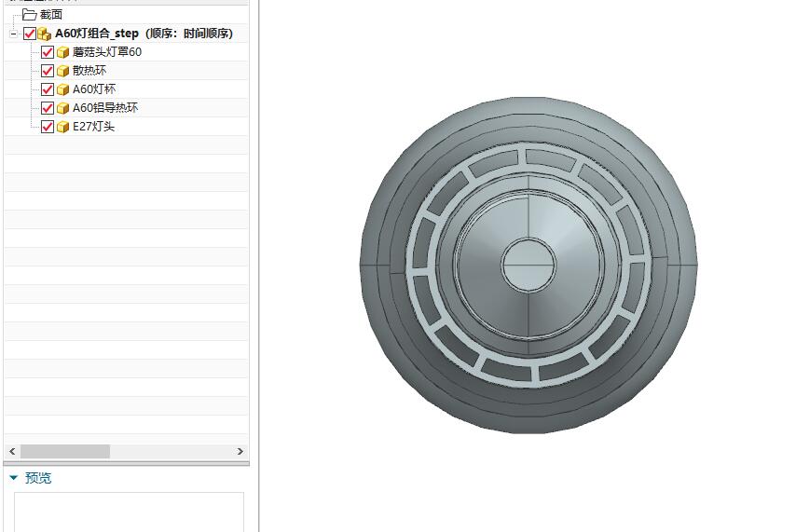796x532 pixels.
Task: Uncheck the A60灯杯 visibility checkbox
Action: point(48,89)
